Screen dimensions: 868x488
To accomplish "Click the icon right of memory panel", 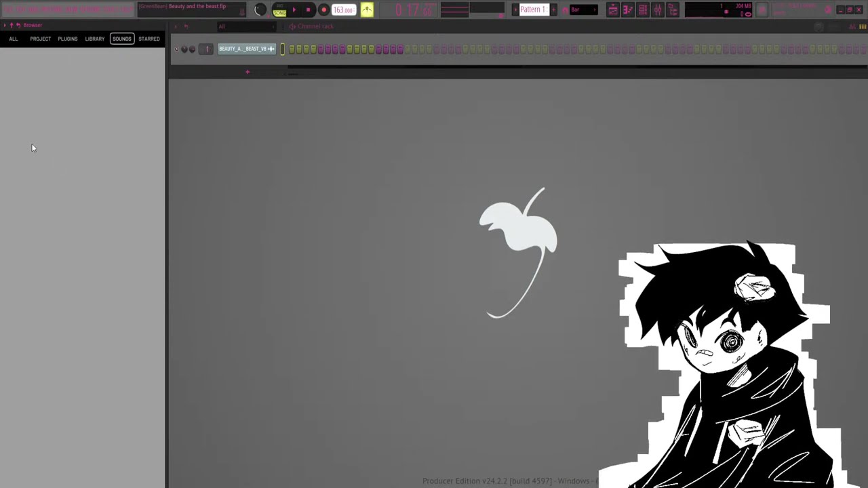I will coord(762,9).
